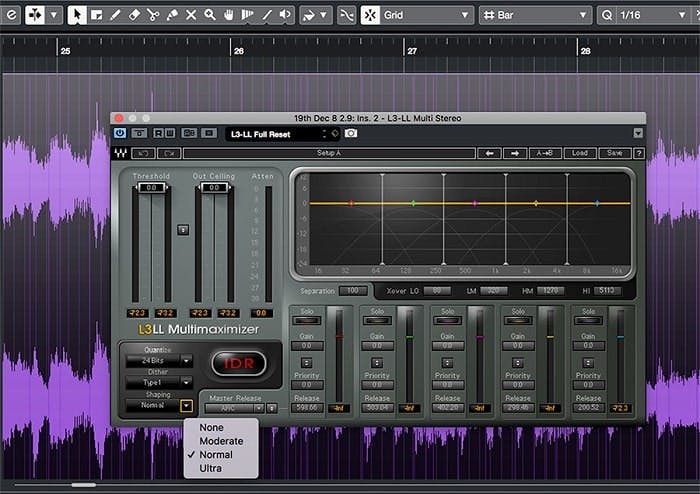This screenshot has width=700, height=494.
Task: Toggle Solo on the blue fifth band
Action: [x=588, y=320]
